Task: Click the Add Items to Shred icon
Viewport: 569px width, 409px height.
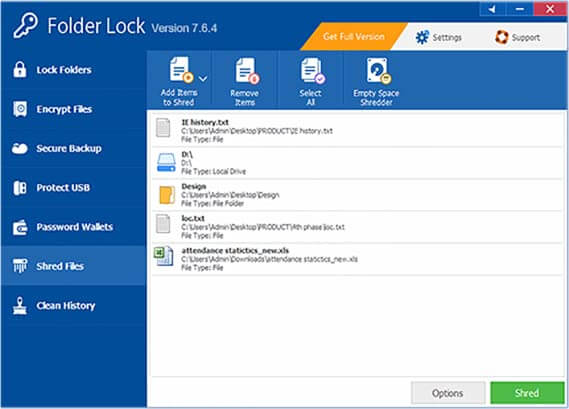Action: pyautogui.click(x=181, y=70)
